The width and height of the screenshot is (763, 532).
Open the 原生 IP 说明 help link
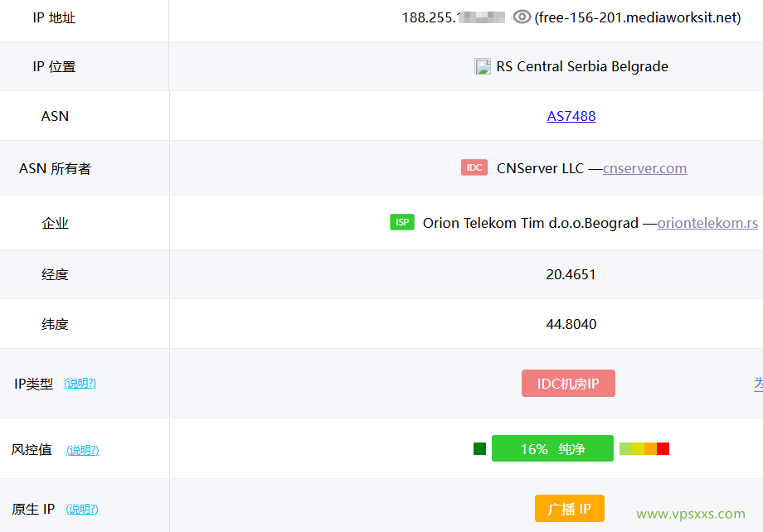(82, 509)
